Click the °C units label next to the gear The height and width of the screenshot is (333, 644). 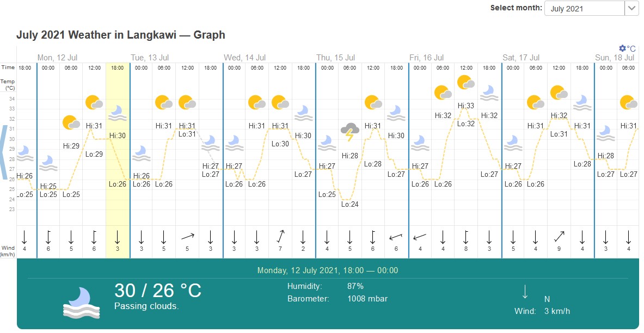coord(631,48)
